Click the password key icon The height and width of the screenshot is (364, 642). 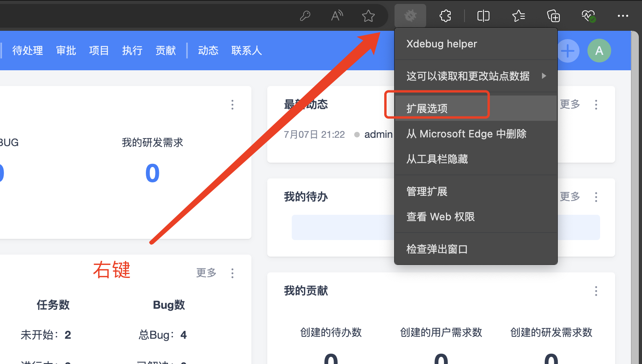click(x=305, y=16)
